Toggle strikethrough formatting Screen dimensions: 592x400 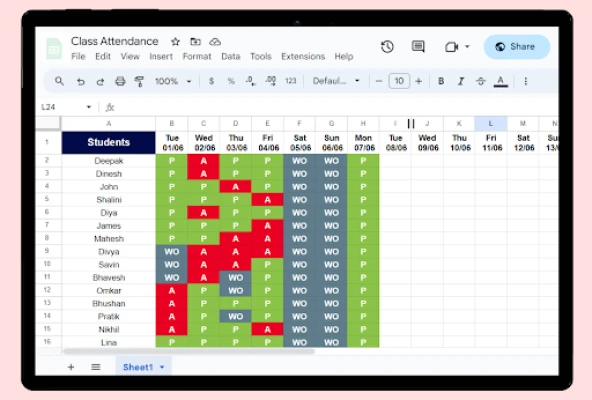(x=481, y=81)
